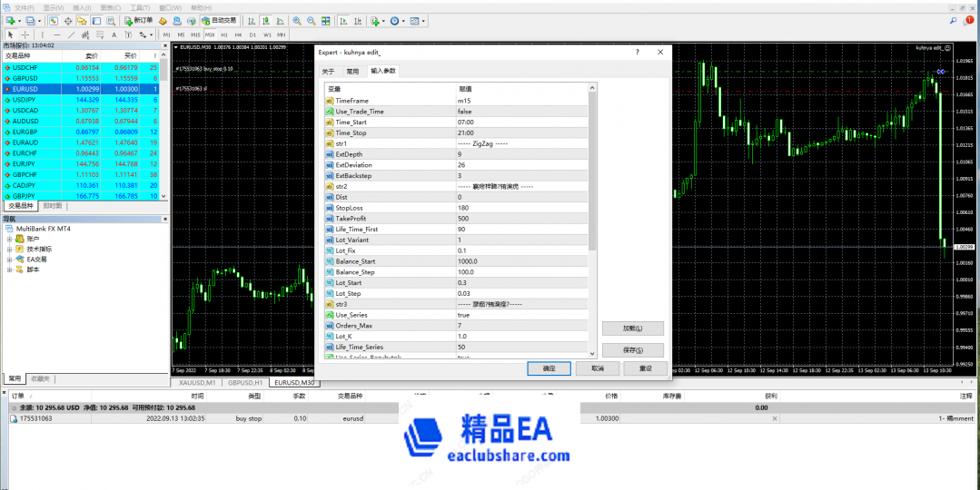The image size is (980, 490).
Task: Expand the EA交易 node in Navigator
Action: pyautogui.click(x=10, y=259)
